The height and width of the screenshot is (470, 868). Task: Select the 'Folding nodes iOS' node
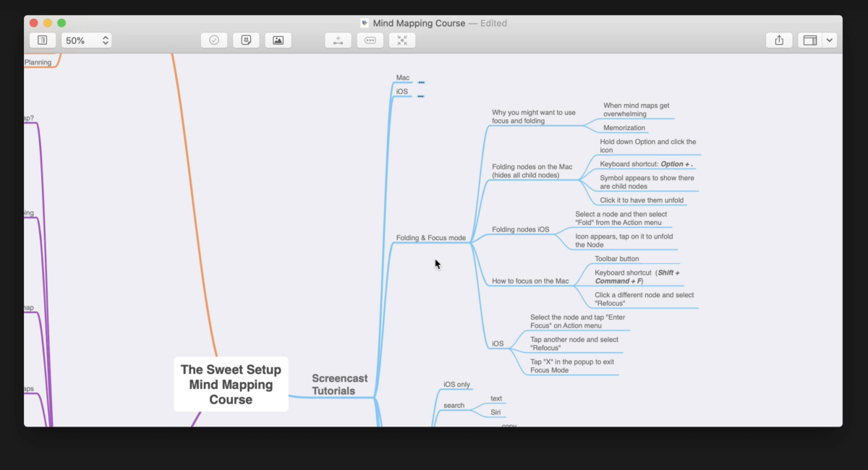click(521, 229)
